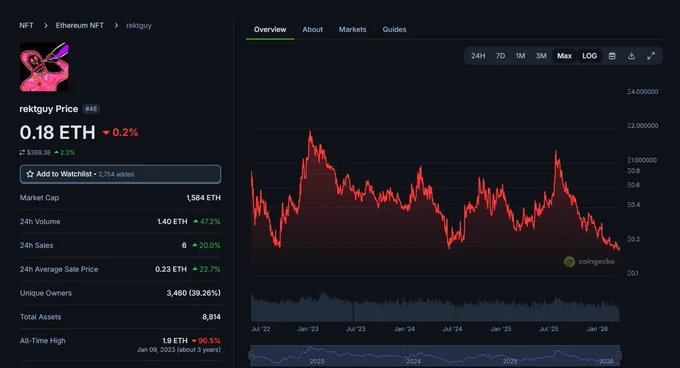Click the 24h Sales count 6
This screenshot has height=368, width=680.
pyautogui.click(x=184, y=245)
